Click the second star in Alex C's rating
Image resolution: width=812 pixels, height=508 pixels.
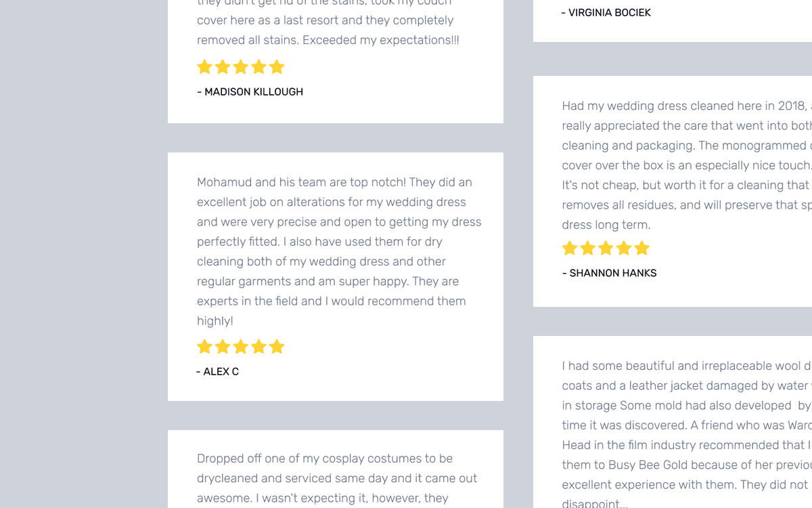(x=223, y=347)
